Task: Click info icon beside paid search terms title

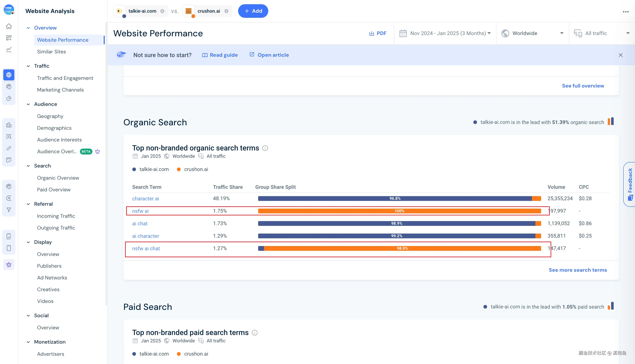Action: coord(254,333)
